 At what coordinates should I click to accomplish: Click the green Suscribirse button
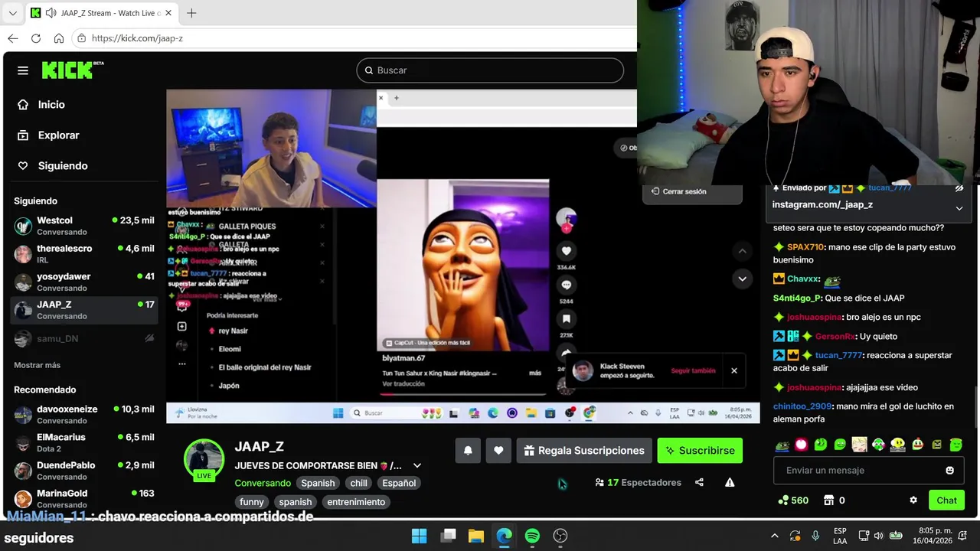point(700,451)
